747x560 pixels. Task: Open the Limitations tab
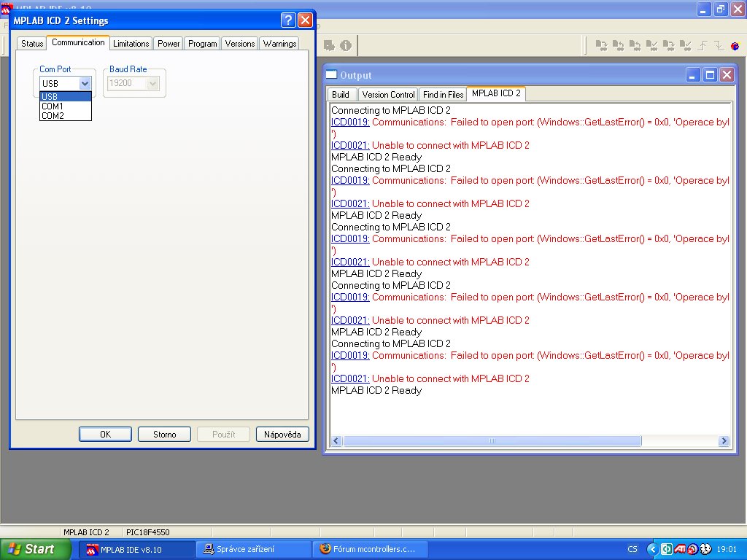pyautogui.click(x=131, y=44)
